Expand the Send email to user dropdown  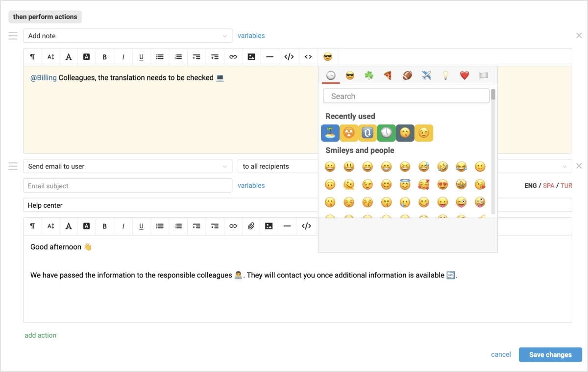pos(127,166)
